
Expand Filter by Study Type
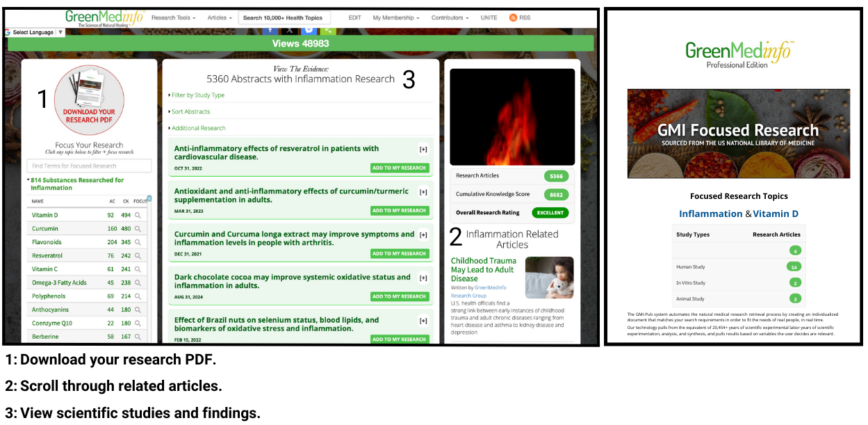click(197, 95)
